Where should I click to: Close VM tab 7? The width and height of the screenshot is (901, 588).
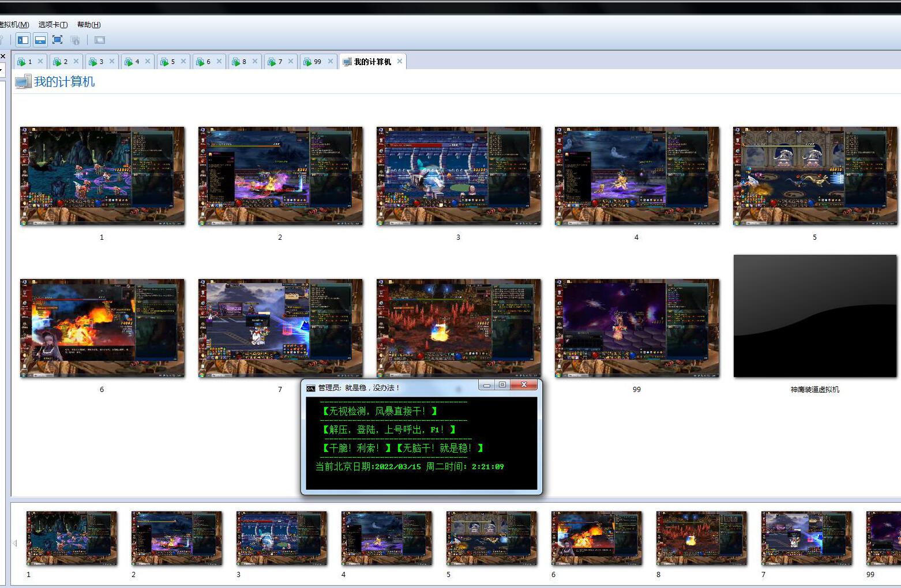(x=291, y=61)
